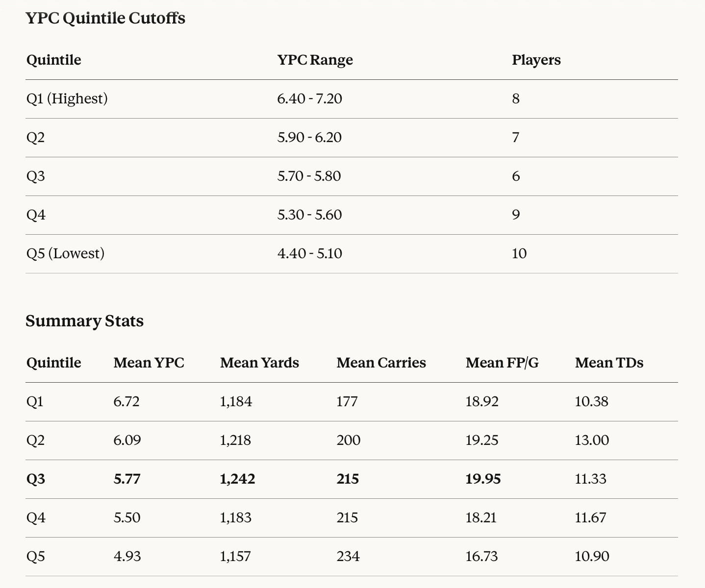Select the Mean FP/G column header
The height and width of the screenshot is (588, 705).
502,363
